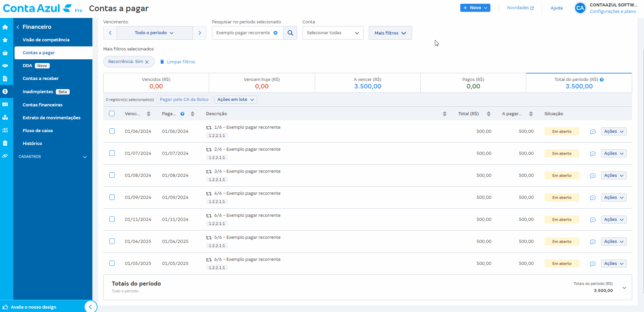Go to the previous period with the left arrow
Screen dimensions: 644x312
(x=110, y=33)
